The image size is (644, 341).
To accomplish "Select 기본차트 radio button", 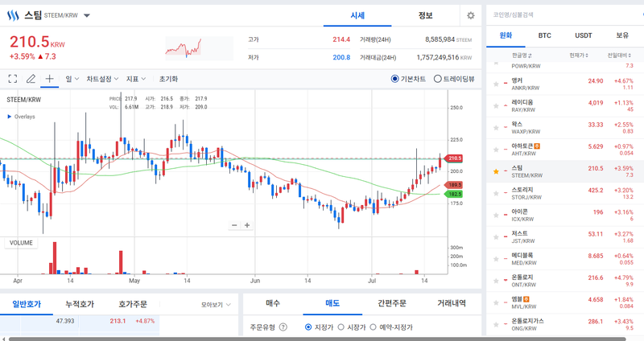I will pyautogui.click(x=394, y=79).
